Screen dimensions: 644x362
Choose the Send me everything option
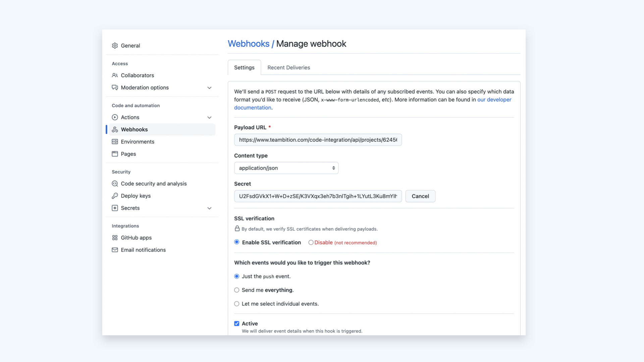coord(237,290)
